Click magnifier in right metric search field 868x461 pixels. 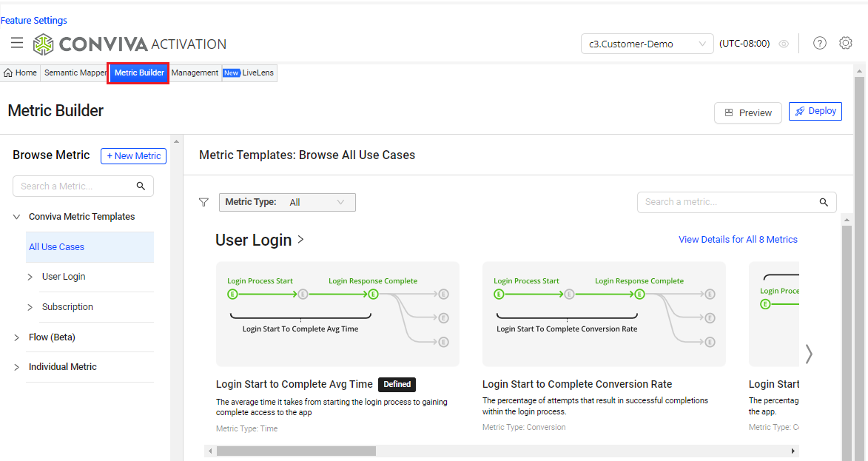(x=824, y=202)
